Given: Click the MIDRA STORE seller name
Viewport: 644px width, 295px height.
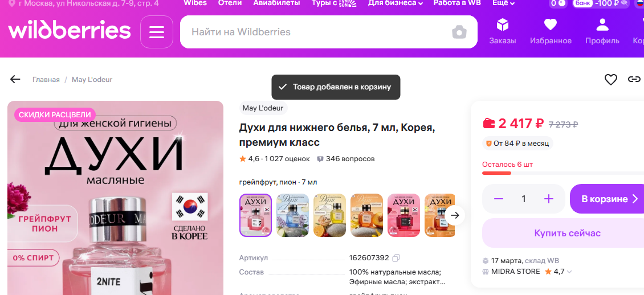Looking at the screenshot, I should click(x=515, y=272).
